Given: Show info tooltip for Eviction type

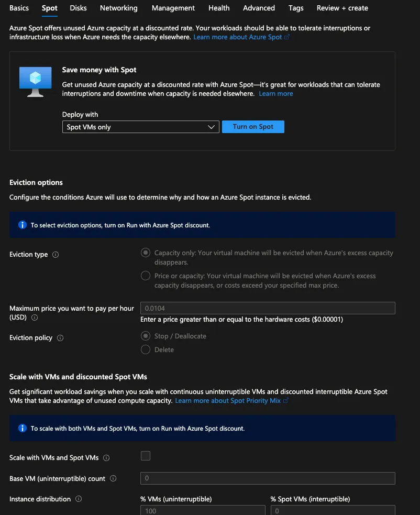Looking at the screenshot, I should pos(56,255).
